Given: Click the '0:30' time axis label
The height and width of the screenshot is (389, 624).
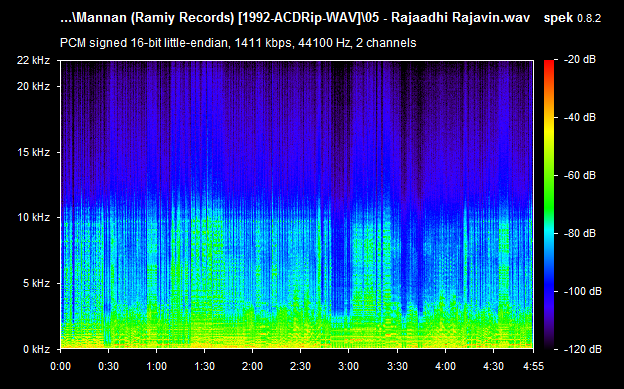Looking at the screenshot, I should [x=108, y=366].
